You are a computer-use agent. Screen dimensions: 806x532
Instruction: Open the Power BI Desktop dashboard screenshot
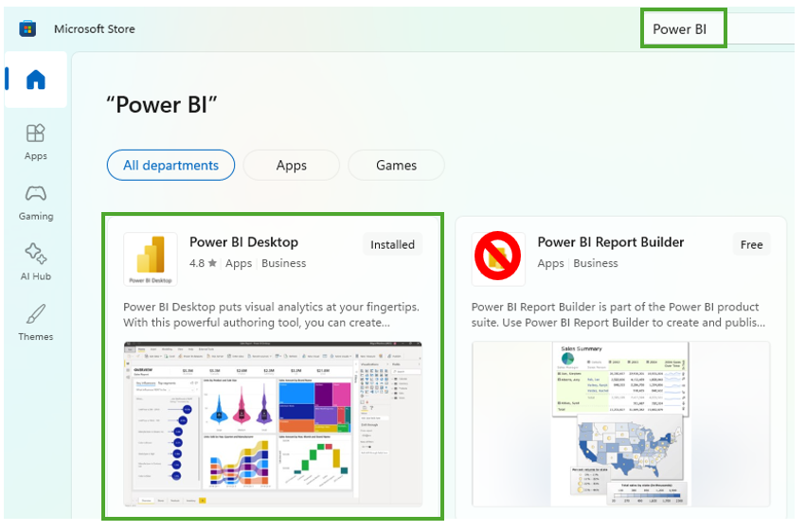click(273, 424)
